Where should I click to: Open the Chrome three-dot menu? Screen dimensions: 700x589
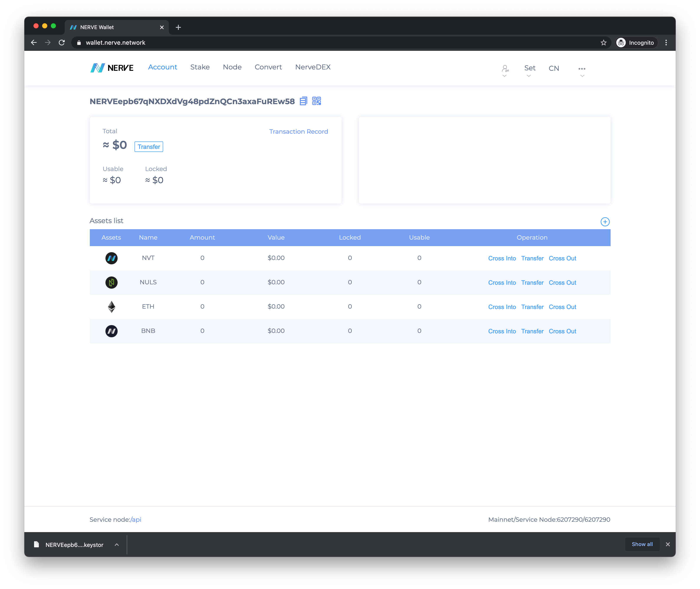coord(666,43)
